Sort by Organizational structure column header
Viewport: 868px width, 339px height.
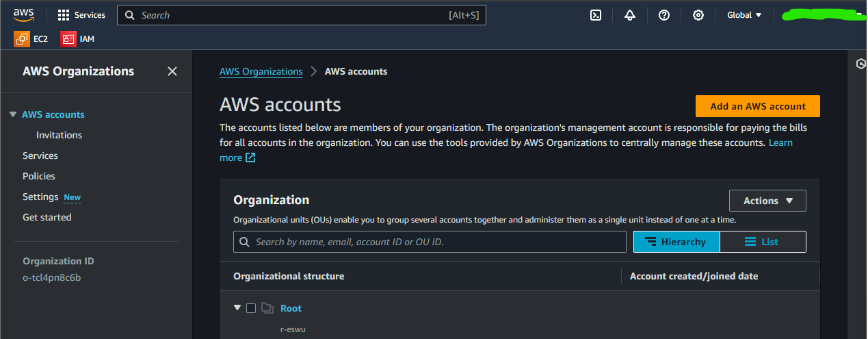coord(289,276)
